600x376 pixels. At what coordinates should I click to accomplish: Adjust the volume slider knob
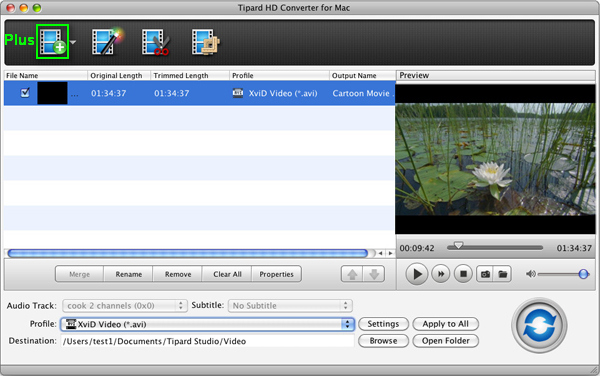coord(584,274)
